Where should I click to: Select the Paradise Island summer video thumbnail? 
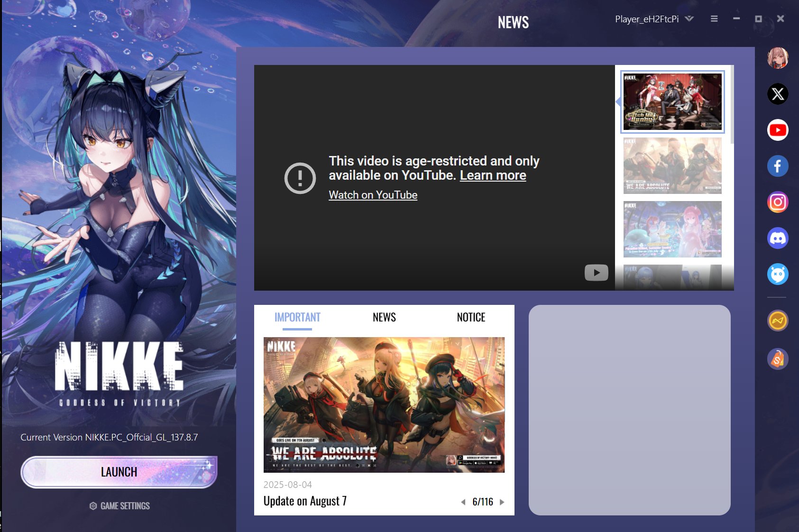pyautogui.click(x=672, y=229)
